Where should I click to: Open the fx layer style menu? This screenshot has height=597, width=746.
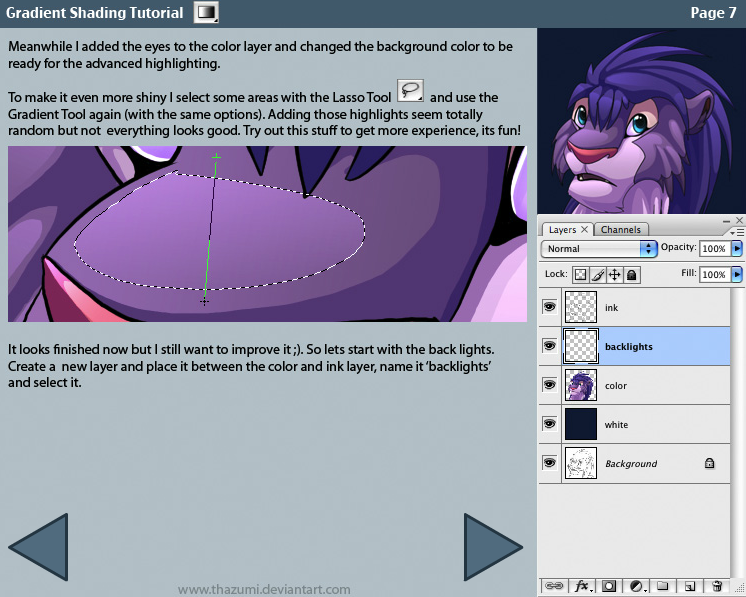tap(582, 586)
